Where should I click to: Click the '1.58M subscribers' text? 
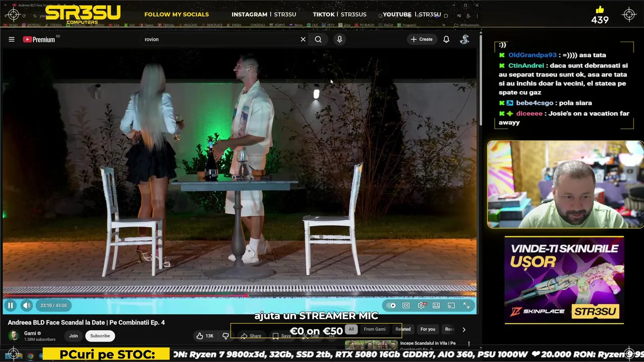click(x=40, y=339)
